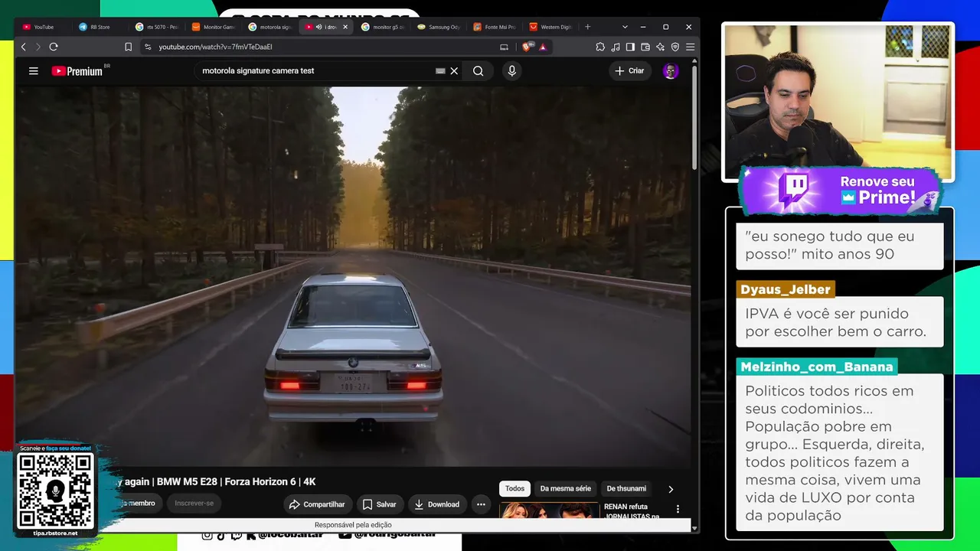Open the on-screen keyboard in search box
The height and width of the screenshot is (551, 980).
click(440, 71)
